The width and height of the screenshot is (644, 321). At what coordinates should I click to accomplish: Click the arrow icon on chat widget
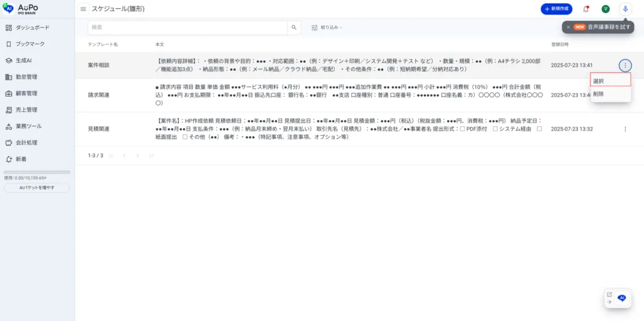pos(609,302)
